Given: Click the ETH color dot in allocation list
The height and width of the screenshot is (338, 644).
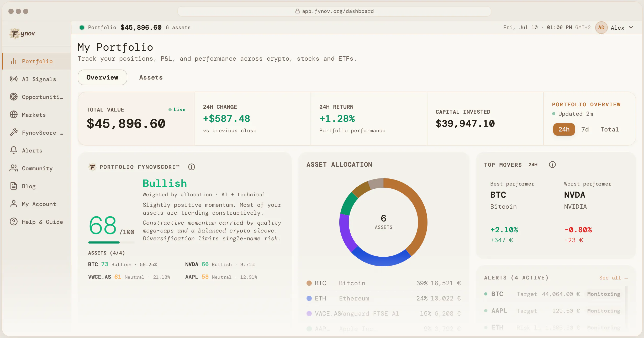Looking at the screenshot, I should (x=309, y=298).
